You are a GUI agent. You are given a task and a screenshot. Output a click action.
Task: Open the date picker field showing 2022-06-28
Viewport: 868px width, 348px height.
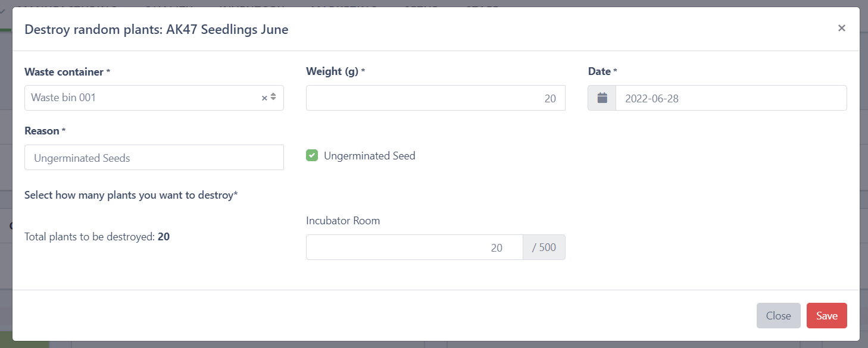tap(730, 98)
